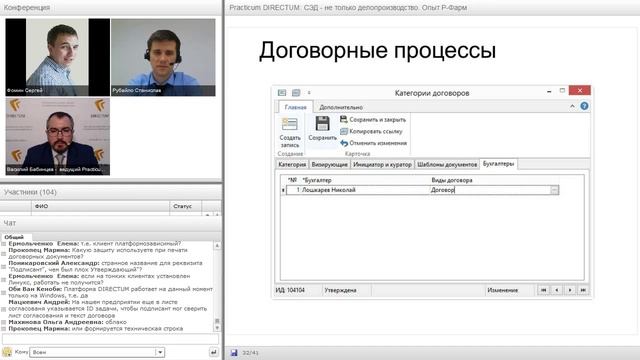Screen dimensions: 640x360
Task: Collapse the ribbon with the chevron
Action: click(x=572, y=106)
